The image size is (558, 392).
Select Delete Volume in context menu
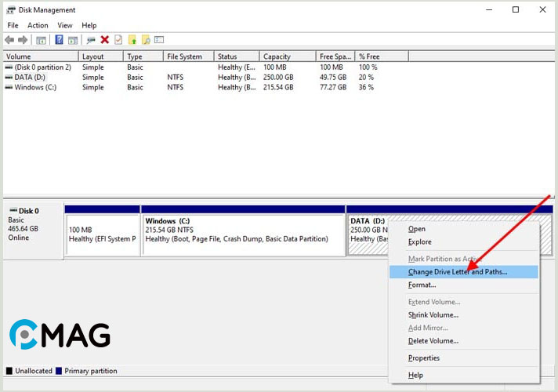[433, 341]
